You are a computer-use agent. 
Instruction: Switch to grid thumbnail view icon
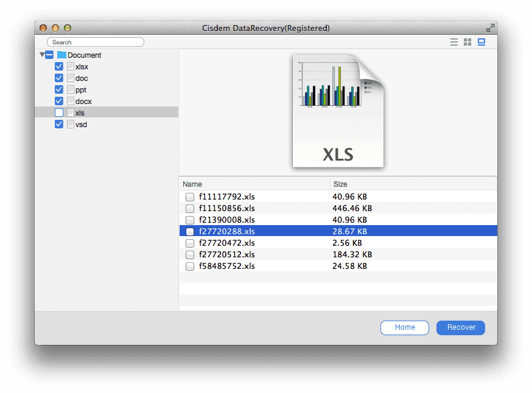pyautogui.click(x=467, y=42)
